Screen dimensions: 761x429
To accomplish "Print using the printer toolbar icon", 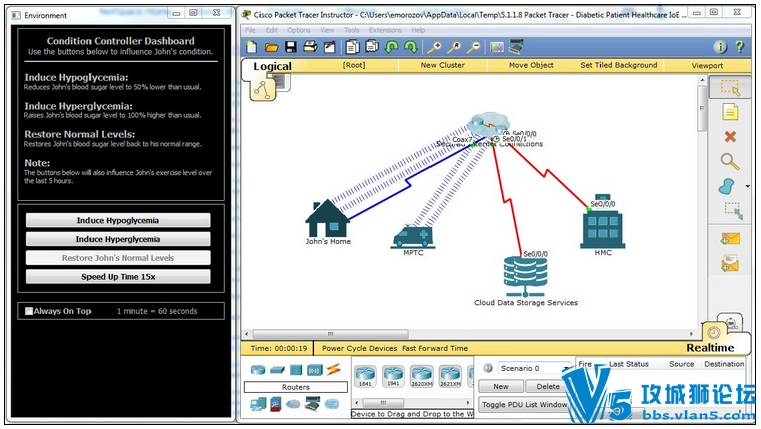I will (310, 47).
